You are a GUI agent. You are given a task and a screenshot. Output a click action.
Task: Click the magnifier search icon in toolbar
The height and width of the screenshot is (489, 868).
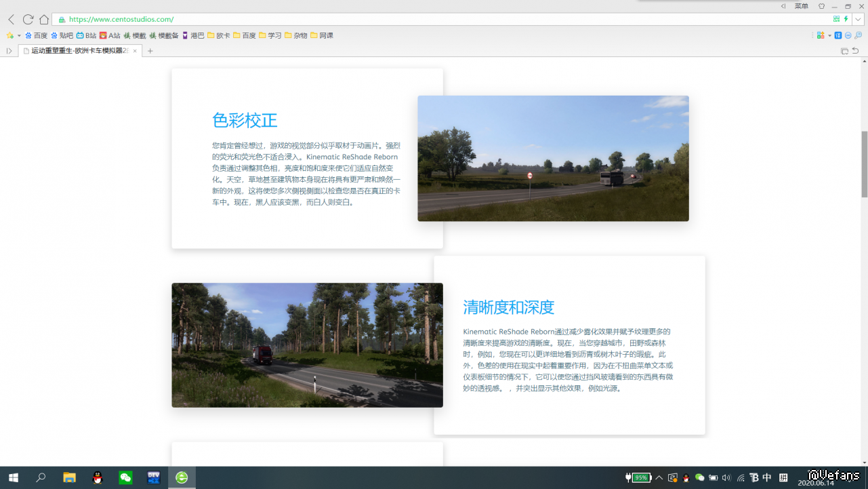[858, 35]
